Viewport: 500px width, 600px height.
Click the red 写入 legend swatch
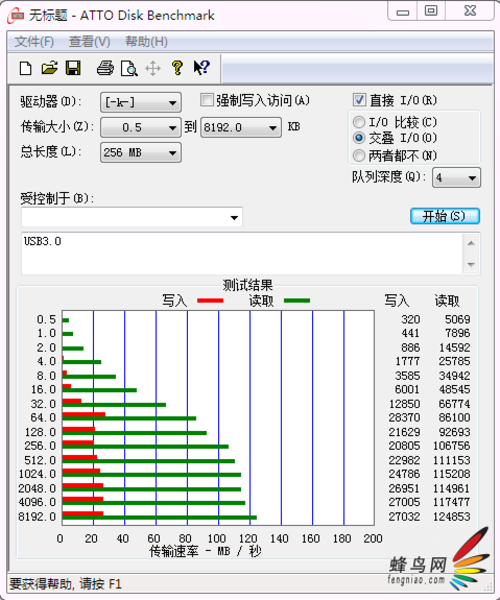(210, 301)
